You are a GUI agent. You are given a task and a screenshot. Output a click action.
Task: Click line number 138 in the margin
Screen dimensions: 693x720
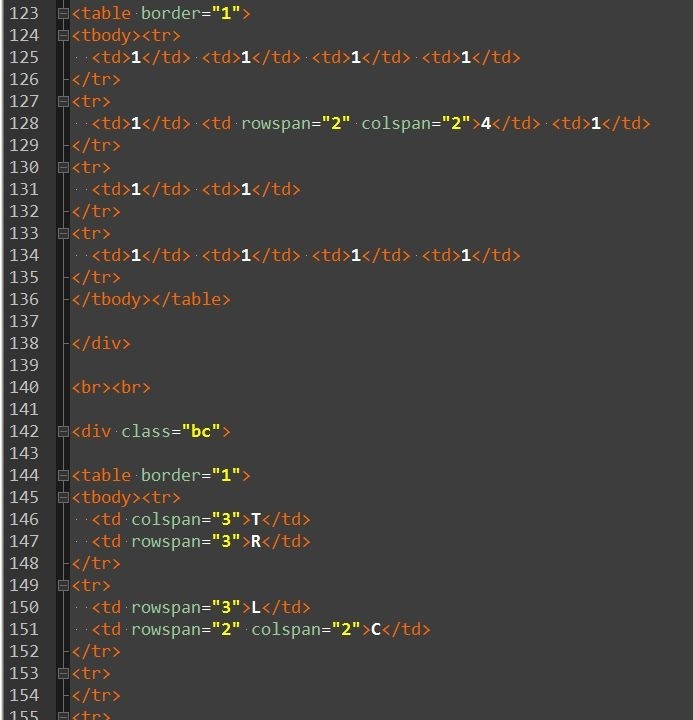click(x=24, y=343)
